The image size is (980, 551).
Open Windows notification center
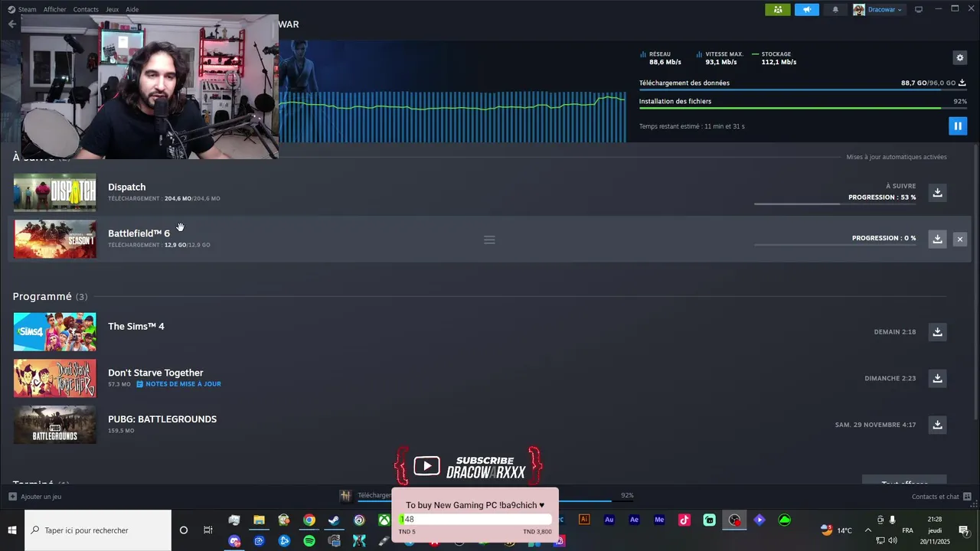(964, 530)
